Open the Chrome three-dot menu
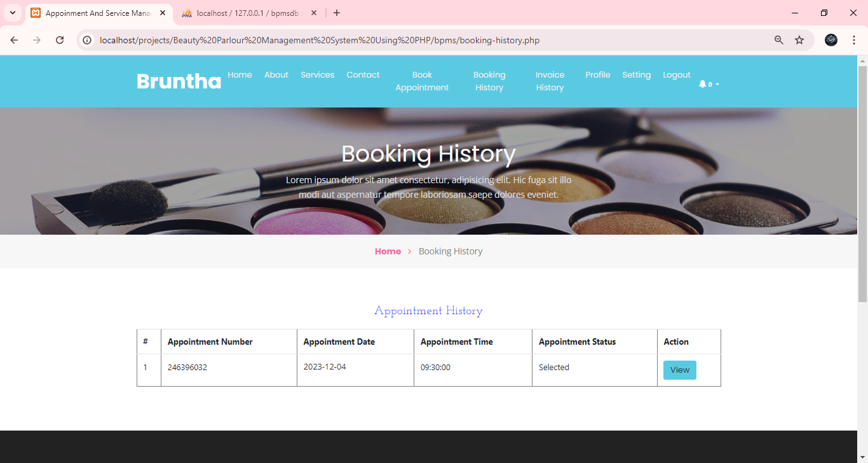Viewport: 868px width, 463px height. pyautogui.click(x=853, y=40)
